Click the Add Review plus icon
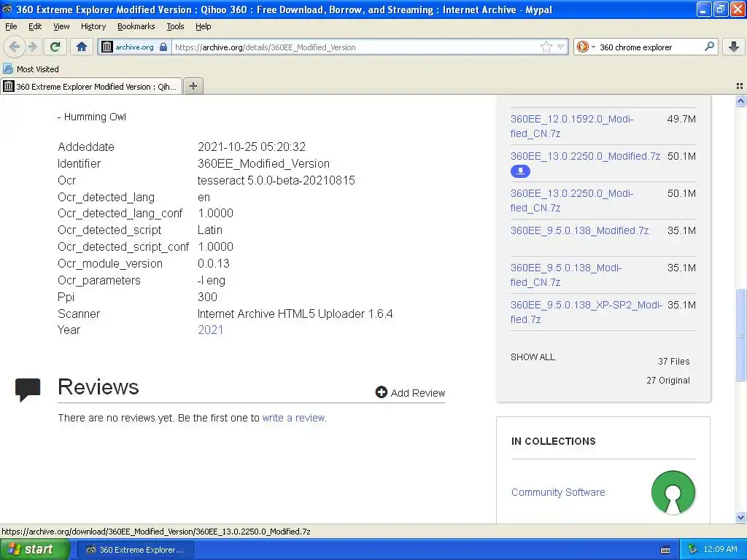The image size is (747, 560). (381, 392)
